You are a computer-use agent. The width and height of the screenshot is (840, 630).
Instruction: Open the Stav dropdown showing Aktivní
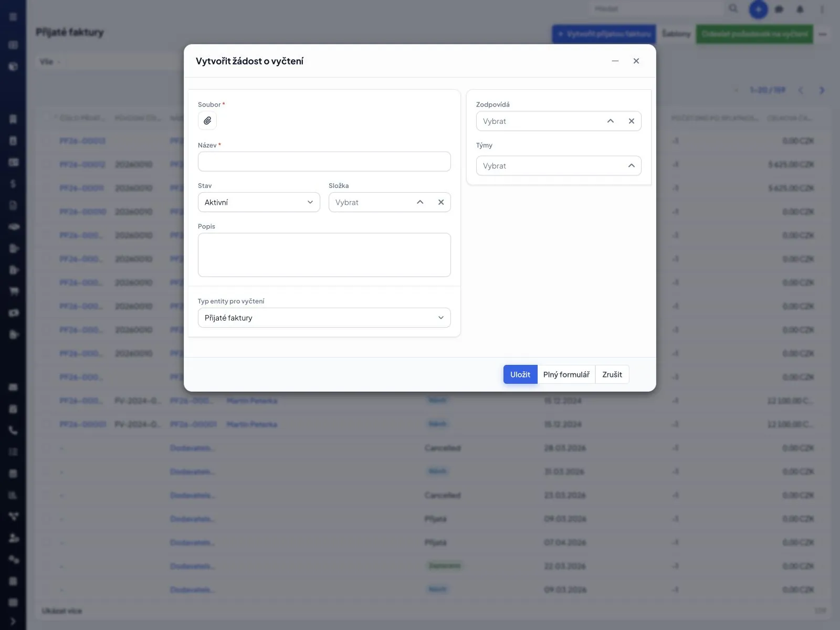[259, 202]
